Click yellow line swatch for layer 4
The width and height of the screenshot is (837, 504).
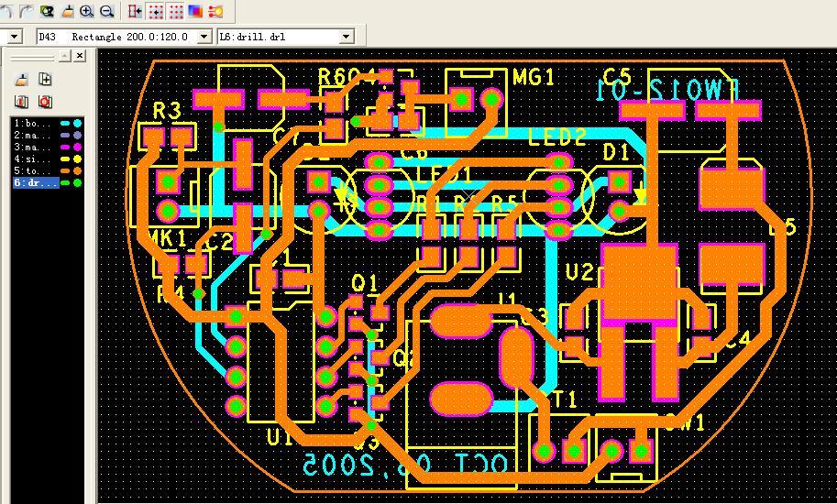point(65,159)
